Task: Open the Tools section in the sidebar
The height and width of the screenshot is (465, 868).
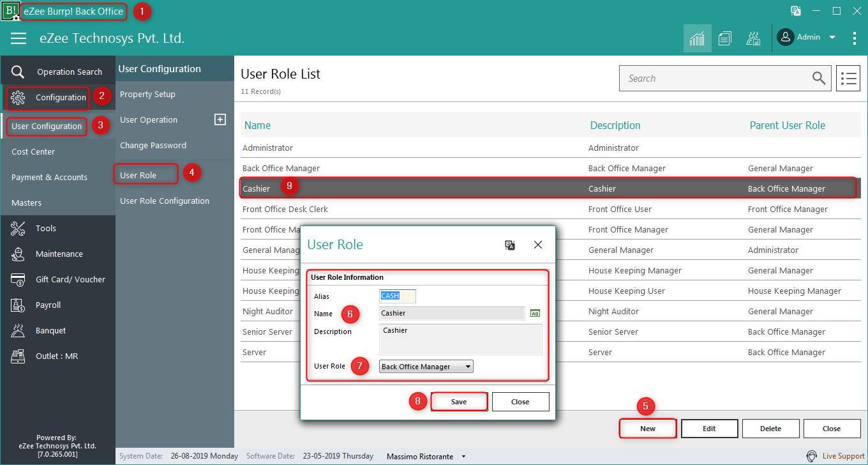Action: click(x=57, y=228)
